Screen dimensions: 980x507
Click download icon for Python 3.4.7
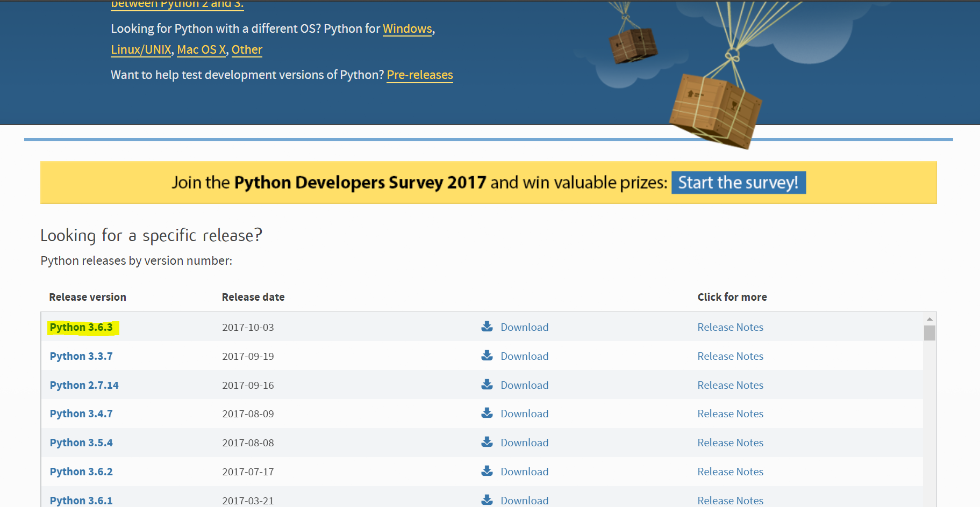(487, 413)
